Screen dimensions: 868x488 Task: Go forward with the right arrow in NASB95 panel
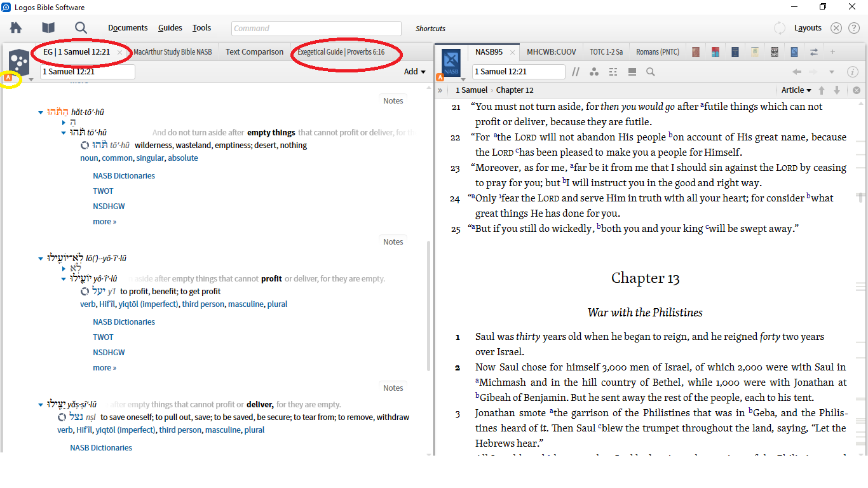(815, 72)
